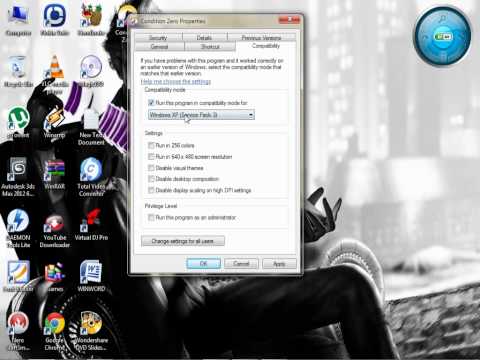Toggle Run in 256 colors checkbox
The width and height of the screenshot is (480, 360).
[x=151, y=145]
